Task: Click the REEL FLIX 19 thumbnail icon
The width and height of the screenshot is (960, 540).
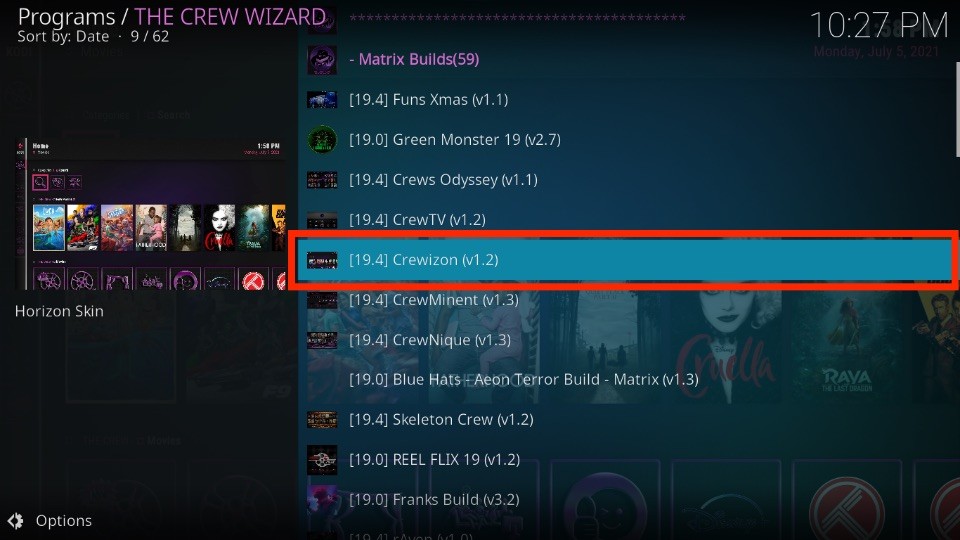Action: (322, 460)
